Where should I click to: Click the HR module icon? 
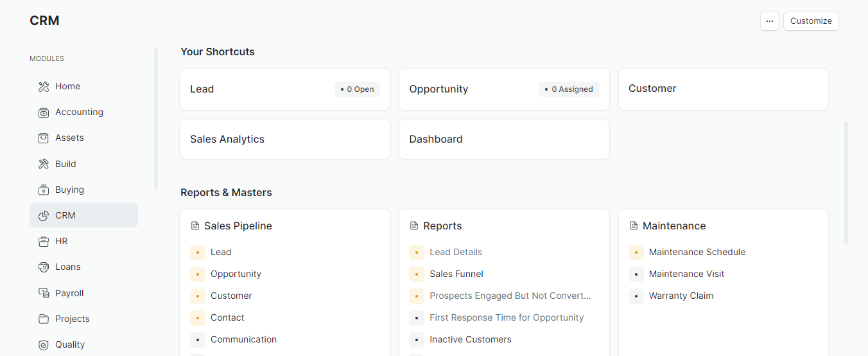(x=44, y=242)
